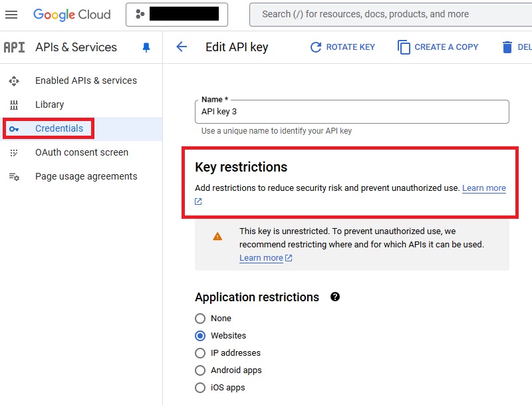Viewport: 532px width, 405px height.
Task: Click the orange warning triangle icon
Action: 217,236
